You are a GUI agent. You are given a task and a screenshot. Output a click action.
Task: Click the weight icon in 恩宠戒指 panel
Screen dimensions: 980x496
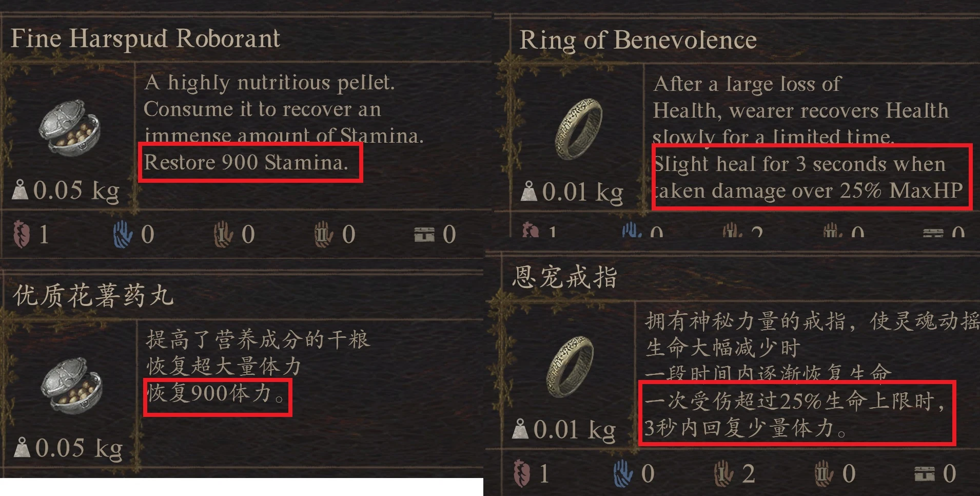(520, 429)
